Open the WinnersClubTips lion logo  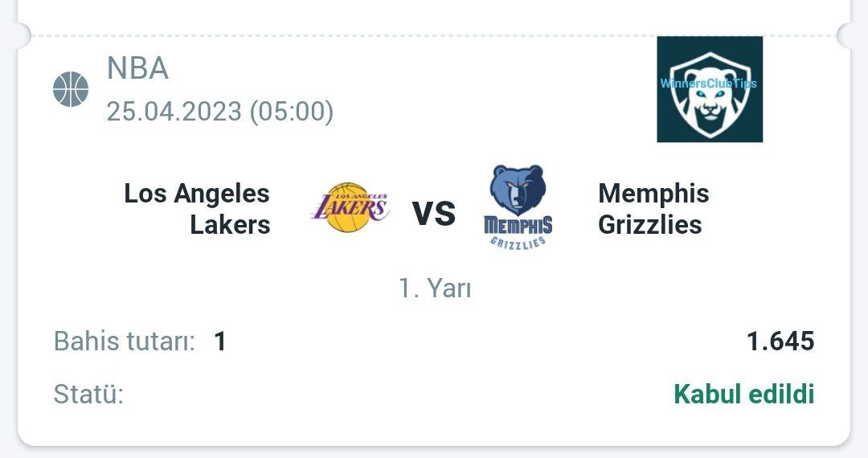710,89
